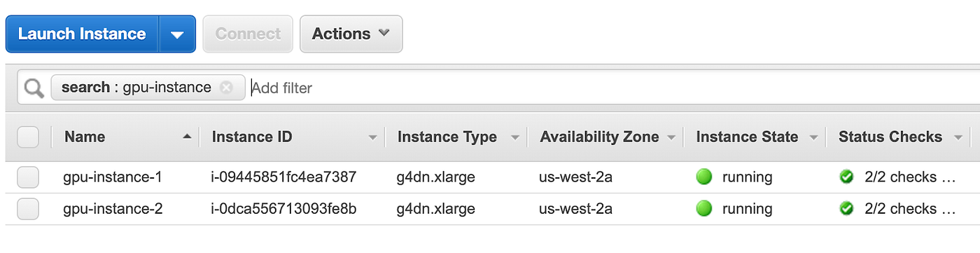Click the Launch Instance button
Screen dimensions: 980x253
[82, 34]
